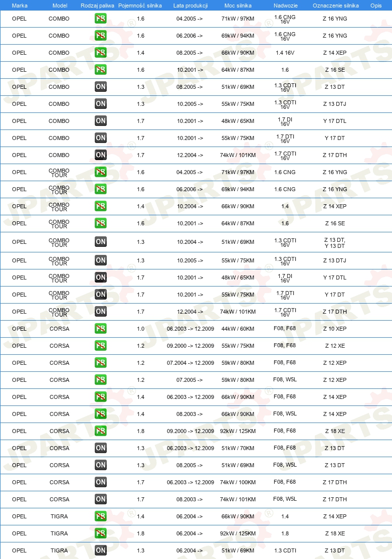This screenshot has height=559, width=392.
Task: Select the '44kW / 60KM' power cell
Action: coord(238,329)
